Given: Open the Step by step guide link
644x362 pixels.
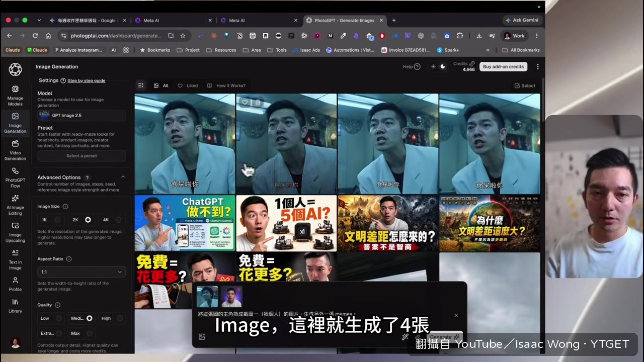Looking at the screenshot, I should (x=86, y=80).
